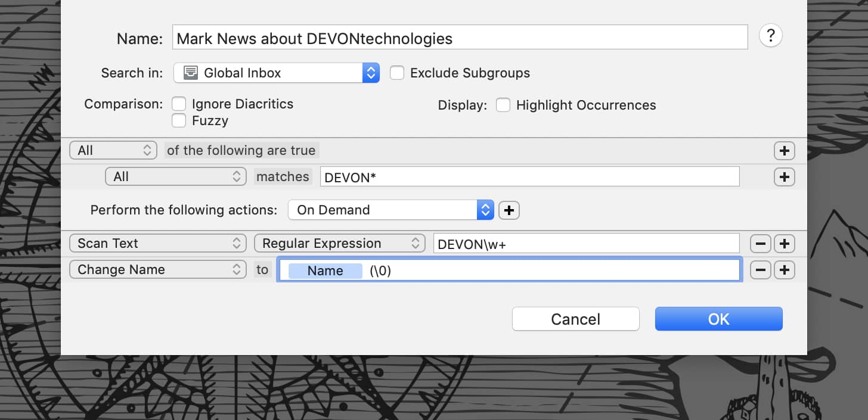Screen dimensions: 868x420
Task: Select the Name placeholder token
Action: [325, 270]
